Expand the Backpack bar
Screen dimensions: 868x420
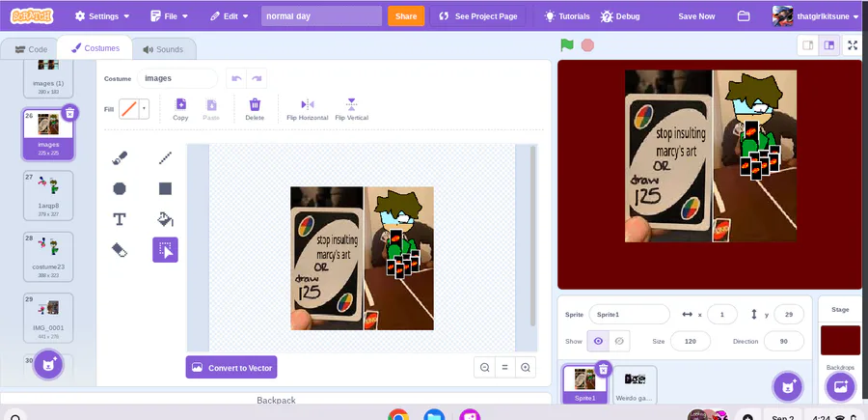(276, 399)
